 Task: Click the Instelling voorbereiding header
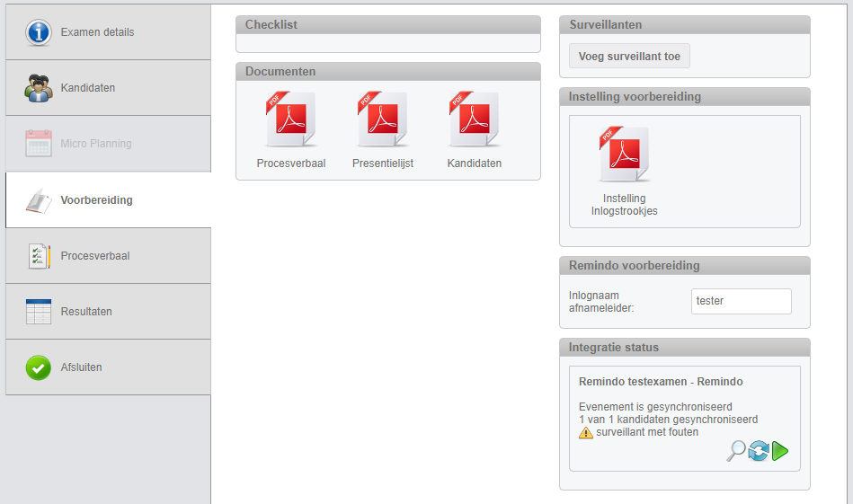tap(684, 97)
